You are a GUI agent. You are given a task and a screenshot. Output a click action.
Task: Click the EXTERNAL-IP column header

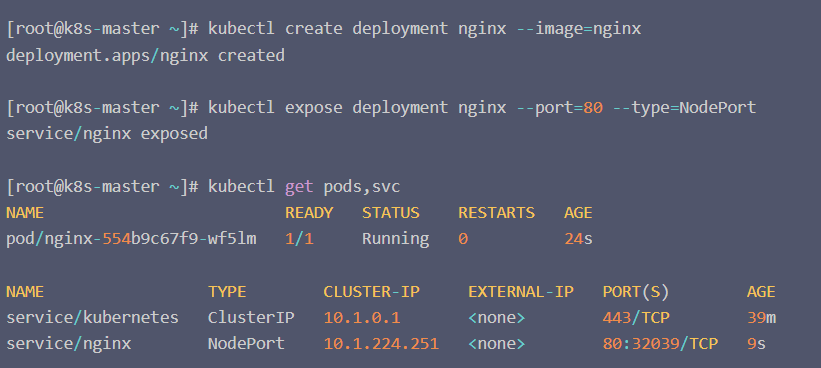521,292
